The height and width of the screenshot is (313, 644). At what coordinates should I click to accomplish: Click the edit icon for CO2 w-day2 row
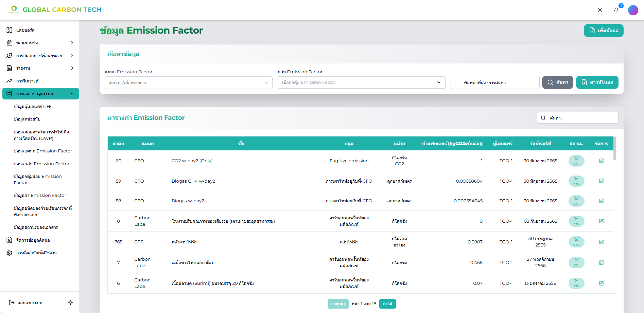[x=601, y=161]
